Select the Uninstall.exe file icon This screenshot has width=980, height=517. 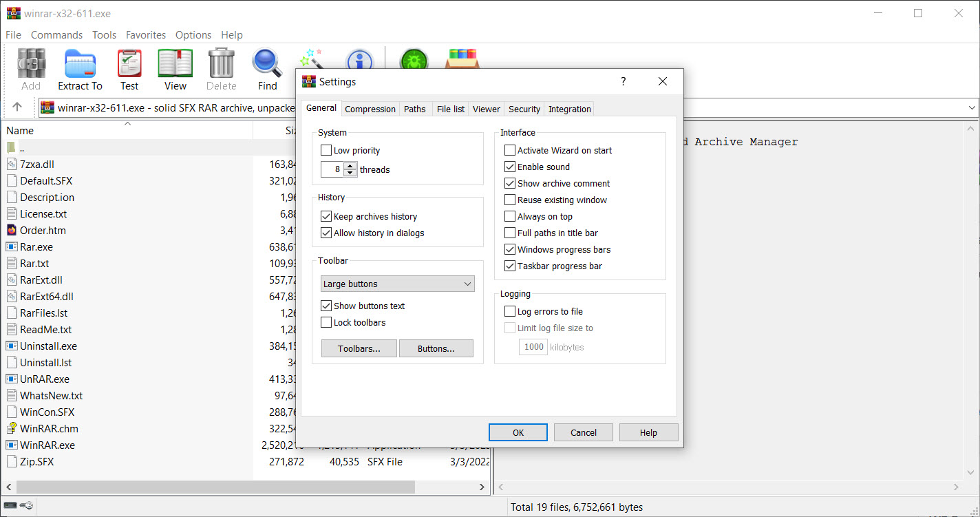click(x=12, y=346)
